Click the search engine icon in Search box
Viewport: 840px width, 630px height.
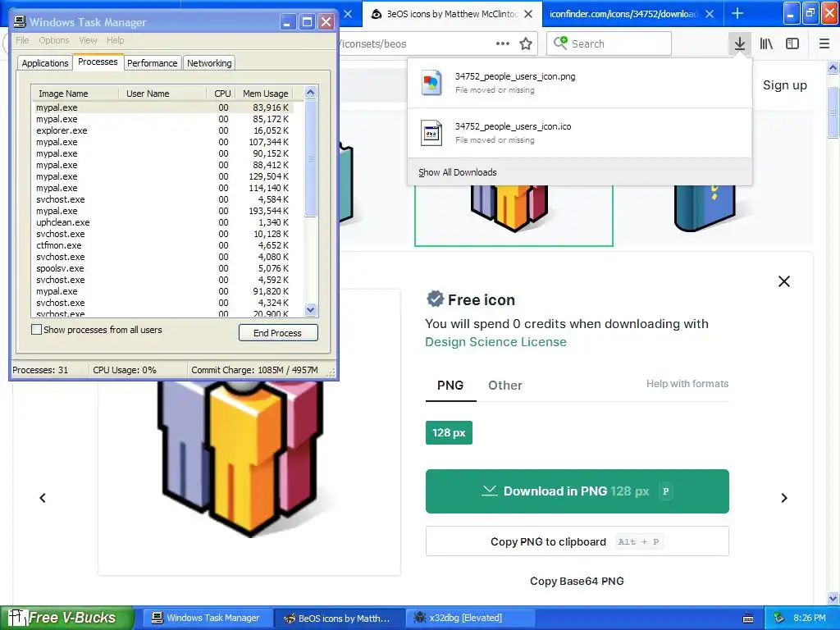click(560, 43)
